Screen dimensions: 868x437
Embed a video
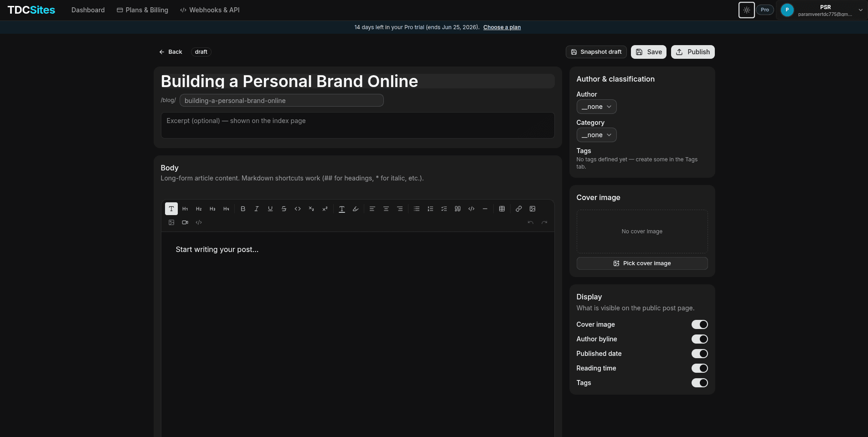[185, 222]
